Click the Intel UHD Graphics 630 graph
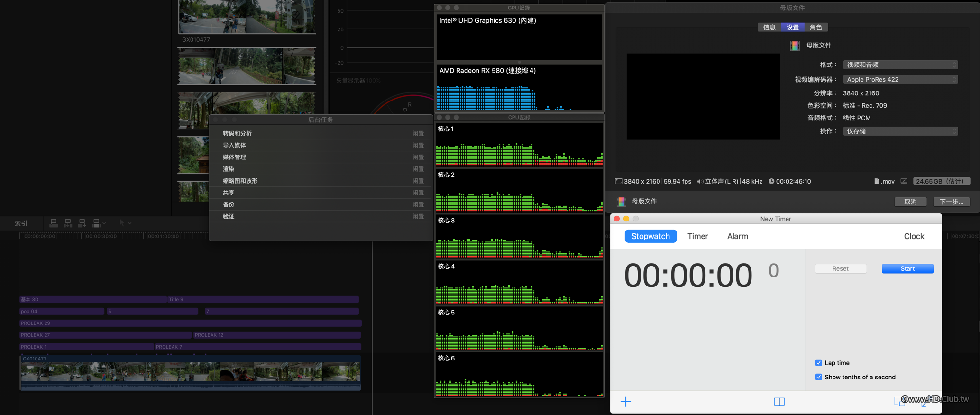The width and height of the screenshot is (980, 415). point(519,37)
